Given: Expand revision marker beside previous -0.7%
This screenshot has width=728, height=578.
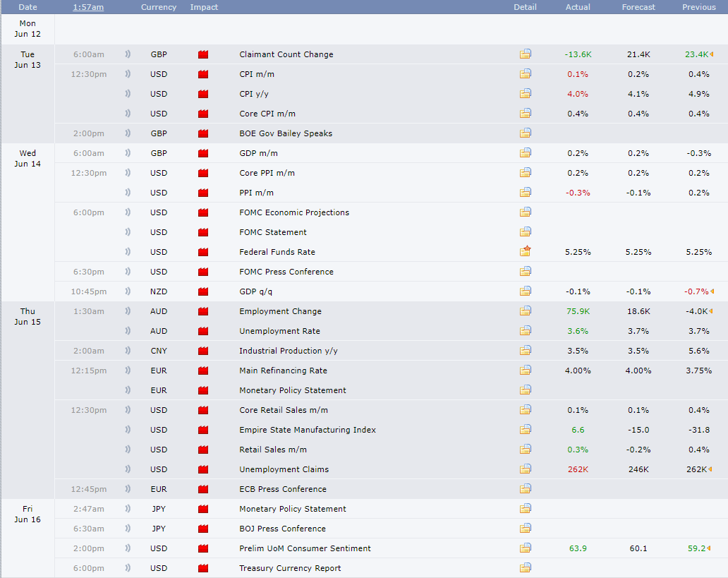Looking at the screenshot, I should tap(712, 291).
